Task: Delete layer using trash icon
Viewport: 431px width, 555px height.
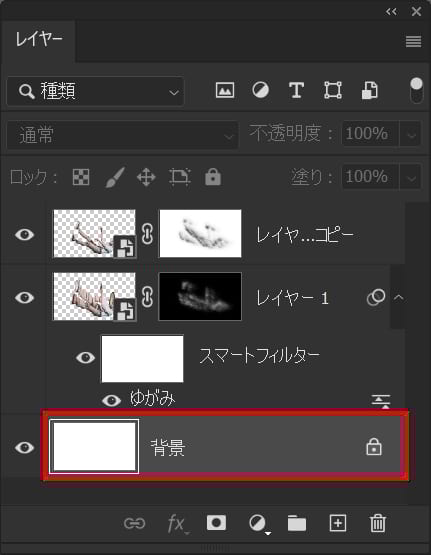Action: [378, 523]
